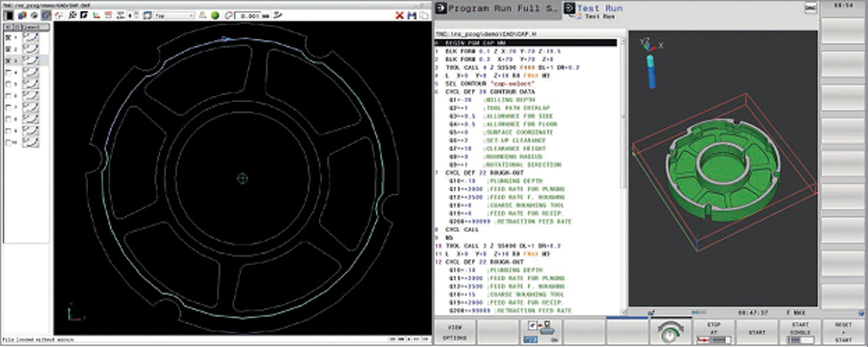This screenshot has width=868, height=347.
Task: Click the simulation speed dots indicator
Action: point(699,312)
